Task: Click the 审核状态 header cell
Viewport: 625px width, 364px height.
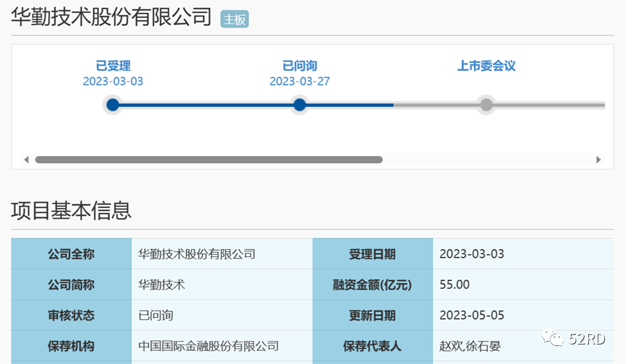Action: [72, 315]
